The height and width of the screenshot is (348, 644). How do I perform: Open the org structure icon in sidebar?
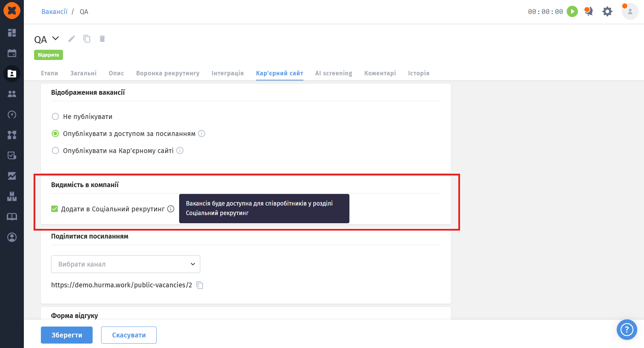pos(12,135)
